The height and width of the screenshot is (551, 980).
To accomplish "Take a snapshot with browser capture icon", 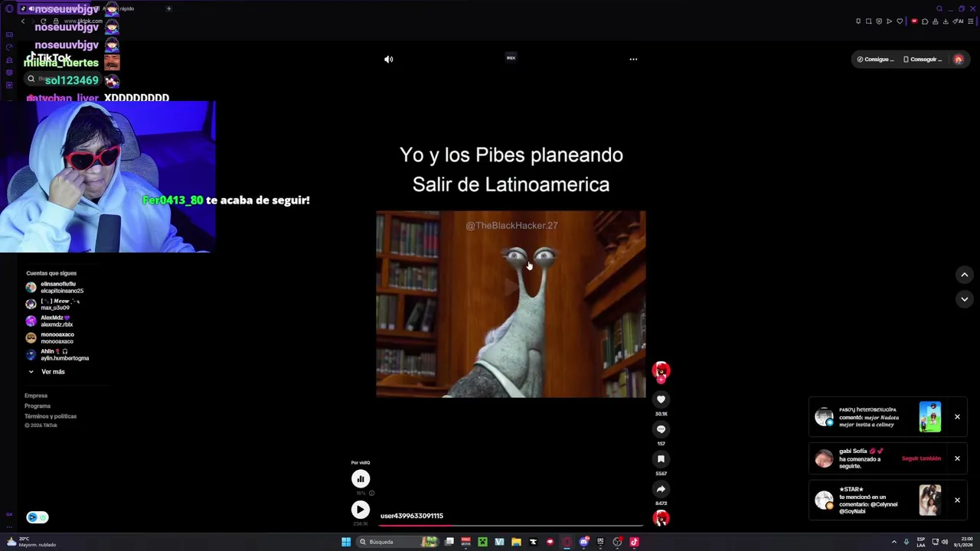I will tap(868, 21).
